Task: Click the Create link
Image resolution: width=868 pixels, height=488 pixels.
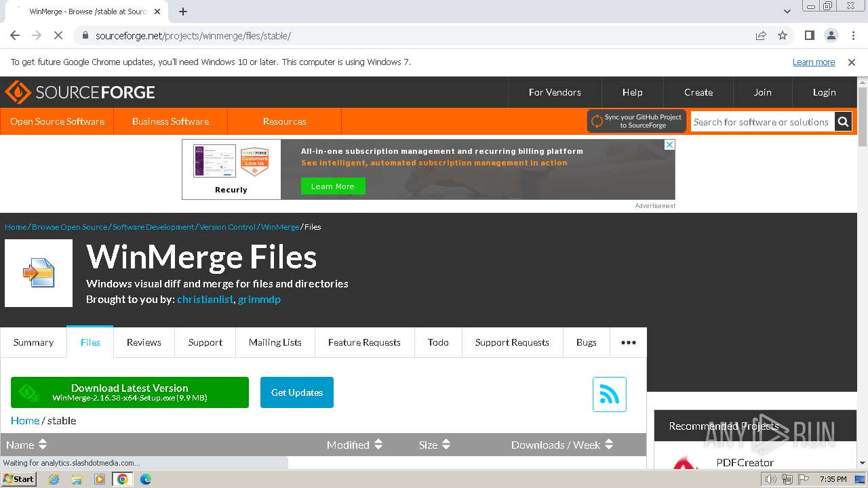Action: 698,92
